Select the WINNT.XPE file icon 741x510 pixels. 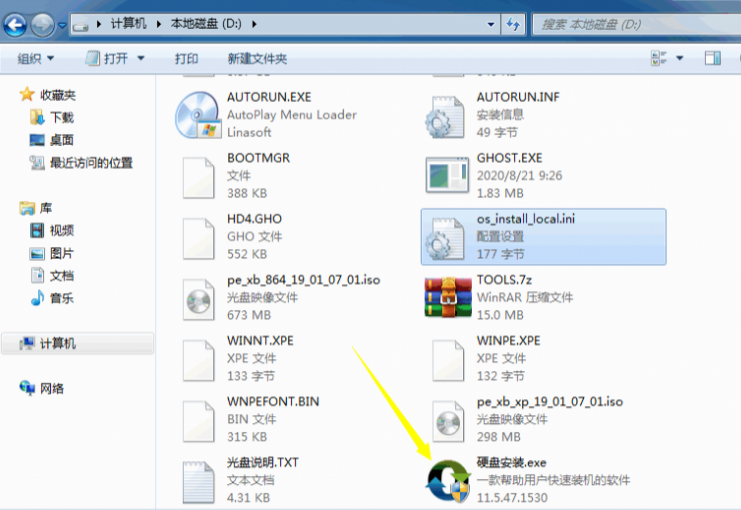tap(198, 361)
